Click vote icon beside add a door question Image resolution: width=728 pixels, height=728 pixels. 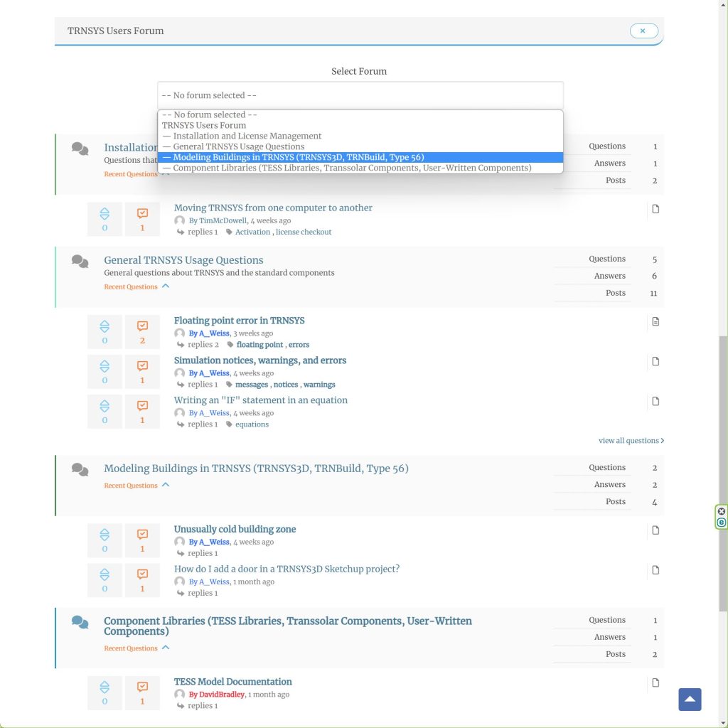(105, 574)
